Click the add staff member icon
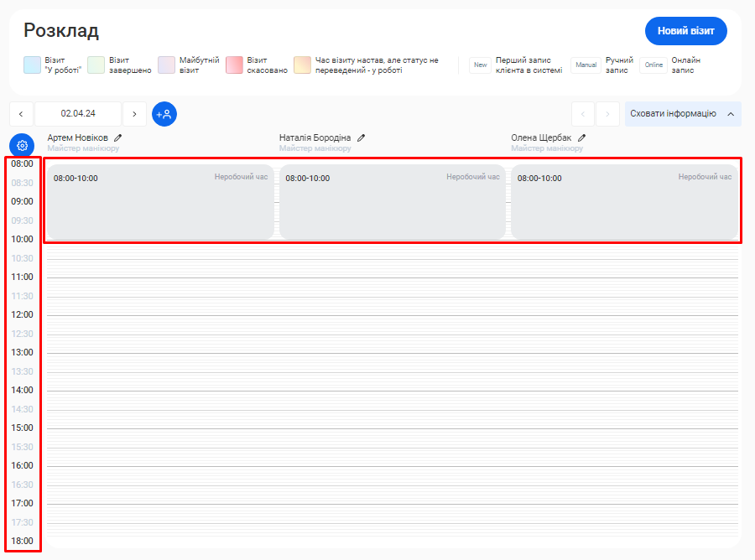The height and width of the screenshot is (560, 755). point(164,114)
